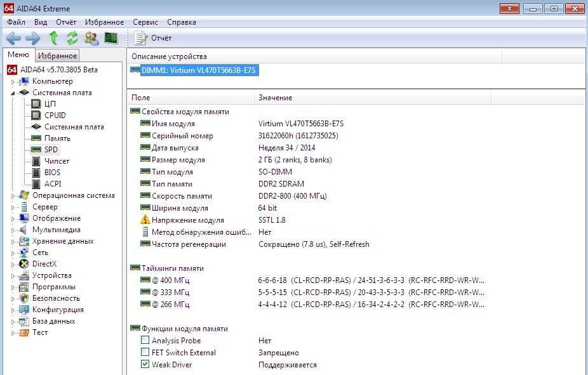Expand the Компьютер tree node
Screen dimensions: 588x375
tap(13, 82)
